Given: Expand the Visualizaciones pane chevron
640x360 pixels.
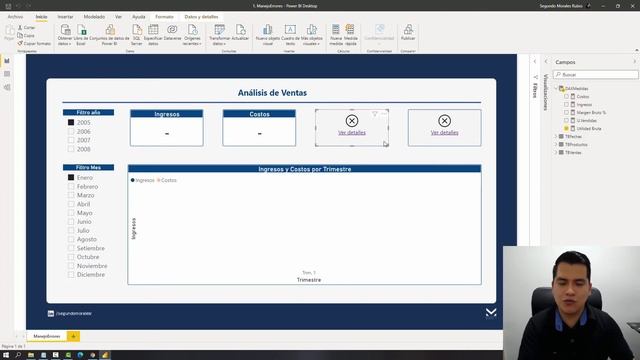Looking at the screenshot, I should [x=546, y=62].
